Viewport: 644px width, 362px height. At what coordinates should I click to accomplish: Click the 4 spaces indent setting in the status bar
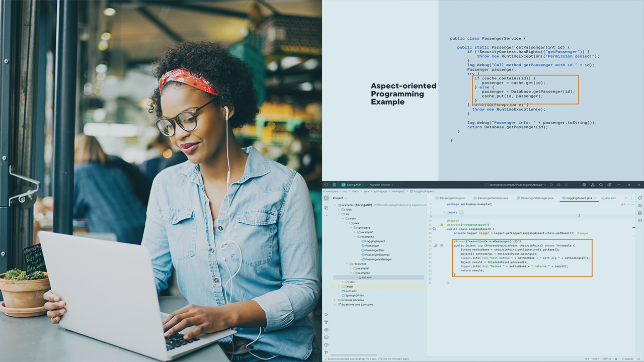(x=627, y=359)
